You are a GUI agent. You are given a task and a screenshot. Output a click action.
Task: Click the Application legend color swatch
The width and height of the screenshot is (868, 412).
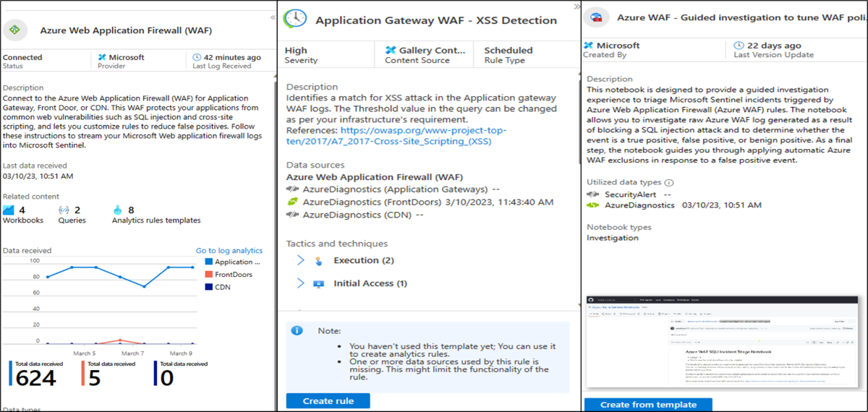click(x=209, y=262)
